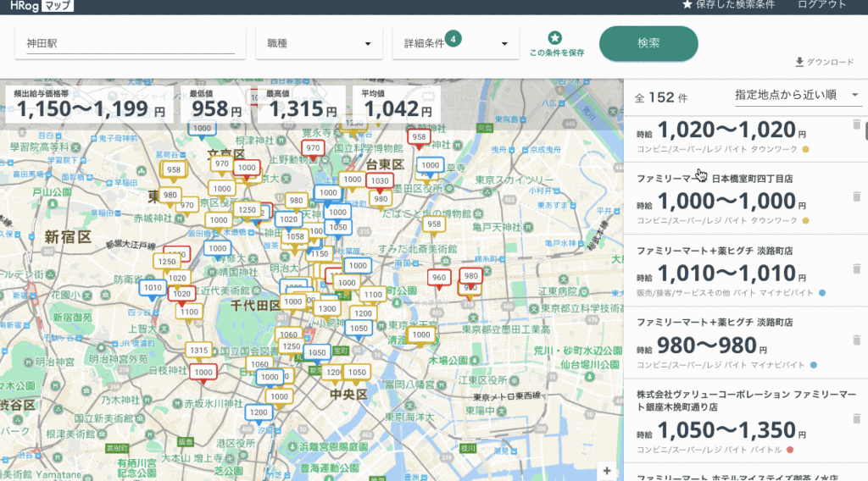This screenshot has height=481, width=868.
Task: Open 保存した検索条件 saved searches
Action: [728, 5]
